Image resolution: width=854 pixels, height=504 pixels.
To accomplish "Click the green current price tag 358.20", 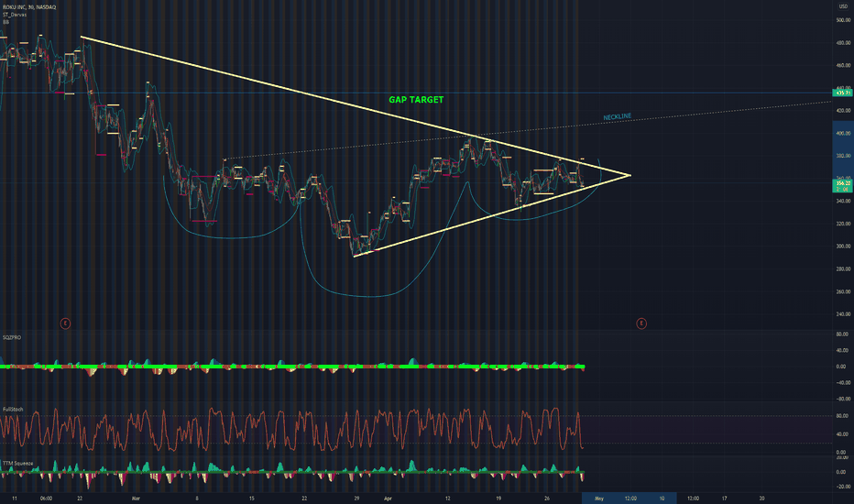I will [x=843, y=186].
